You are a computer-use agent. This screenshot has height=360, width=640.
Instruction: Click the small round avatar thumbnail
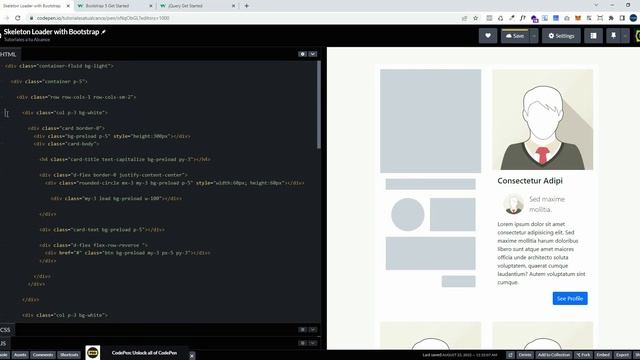pyautogui.click(x=513, y=204)
